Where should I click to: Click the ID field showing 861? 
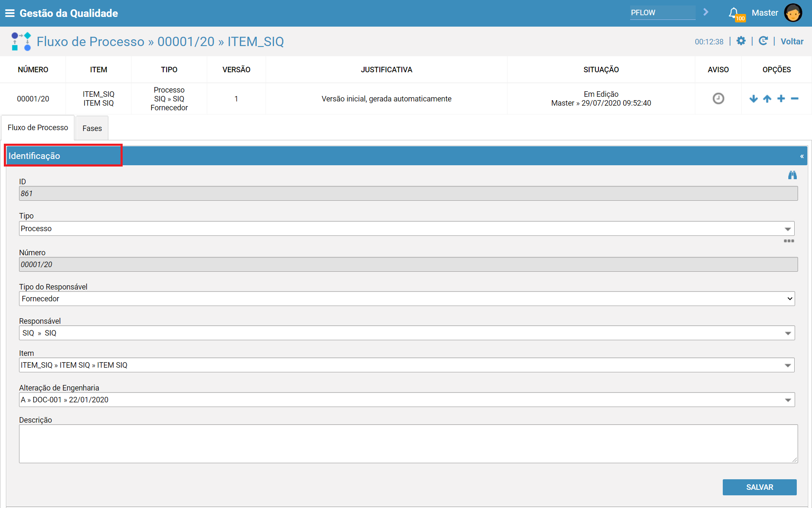coord(409,194)
